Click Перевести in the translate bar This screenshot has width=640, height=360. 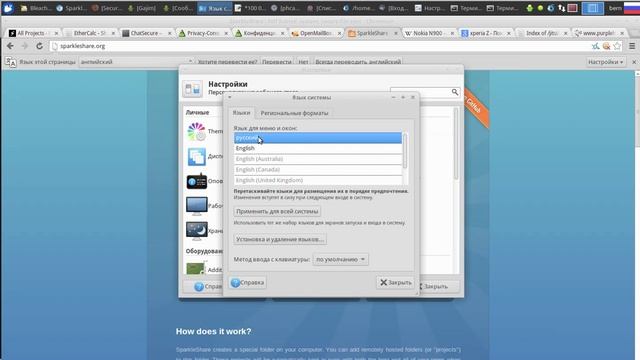(277, 62)
